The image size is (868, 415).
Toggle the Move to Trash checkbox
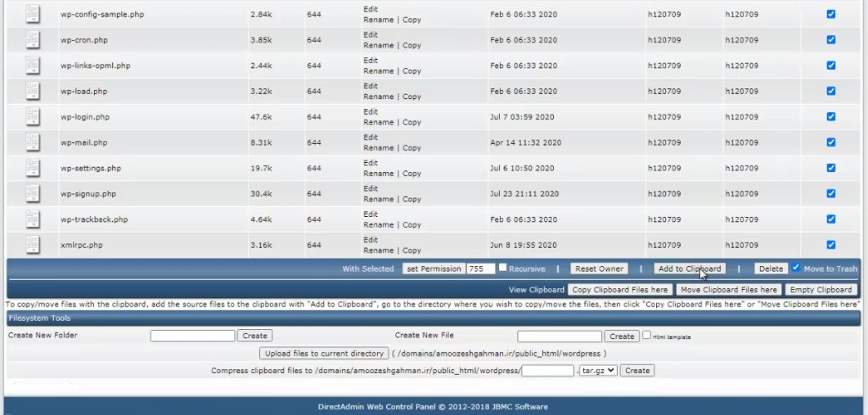click(x=796, y=268)
